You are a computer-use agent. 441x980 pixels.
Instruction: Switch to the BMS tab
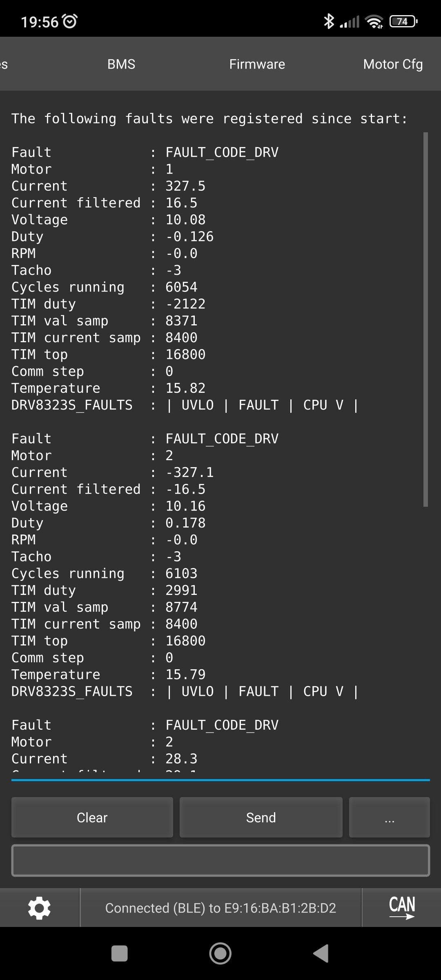(121, 64)
